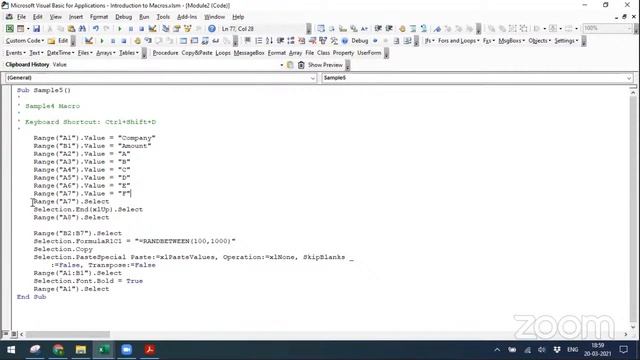Open the Insert menu

point(76,17)
